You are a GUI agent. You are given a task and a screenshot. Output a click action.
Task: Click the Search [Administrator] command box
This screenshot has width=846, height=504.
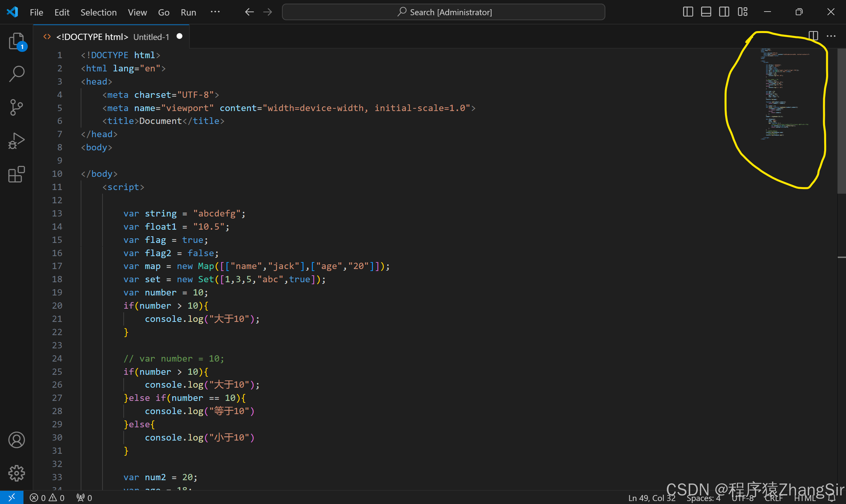tap(443, 12)
